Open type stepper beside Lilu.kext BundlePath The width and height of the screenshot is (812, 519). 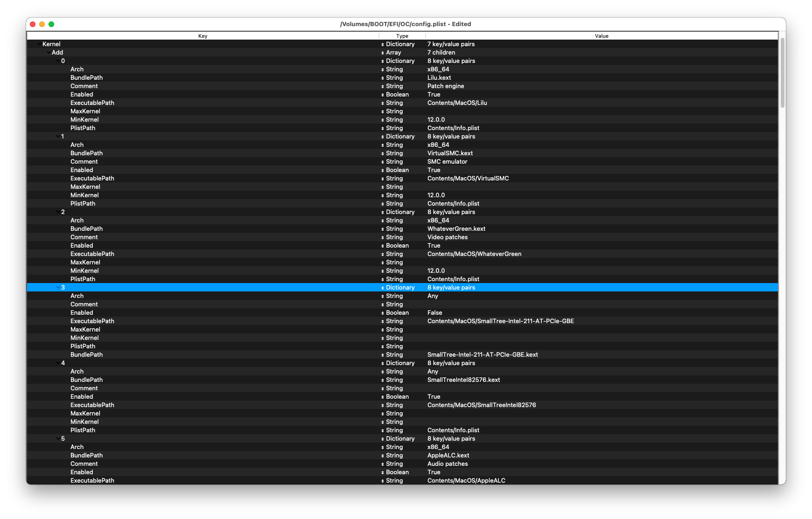pos(383,78)
